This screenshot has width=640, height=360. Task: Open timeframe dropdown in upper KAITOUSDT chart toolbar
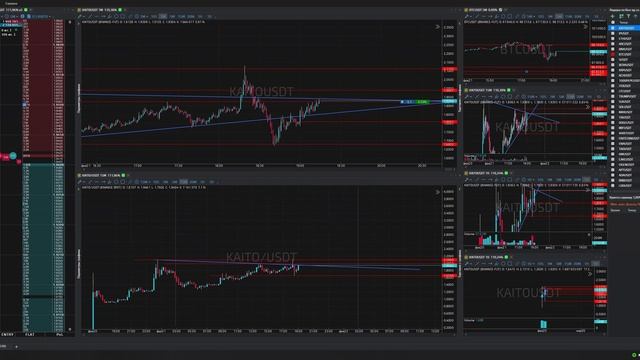coord(143,16)
